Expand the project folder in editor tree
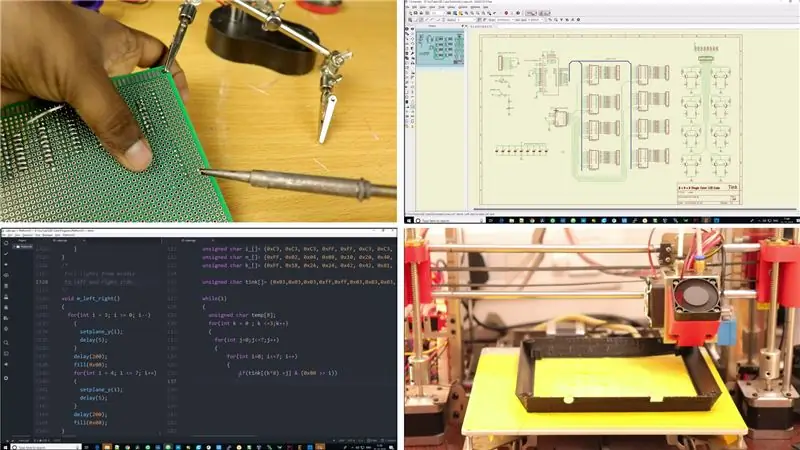The width and height of the screenshot is (800, 450). 22,246
